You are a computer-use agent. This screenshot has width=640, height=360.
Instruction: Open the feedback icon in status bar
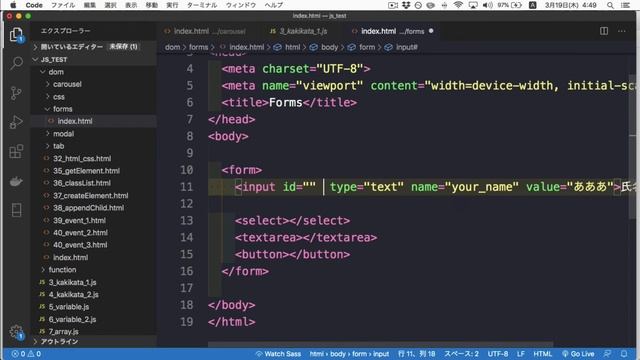(x=607, y=354)
